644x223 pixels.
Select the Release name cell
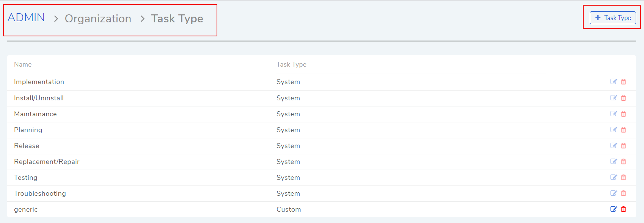pyautogui.click(x=27, y=146)
